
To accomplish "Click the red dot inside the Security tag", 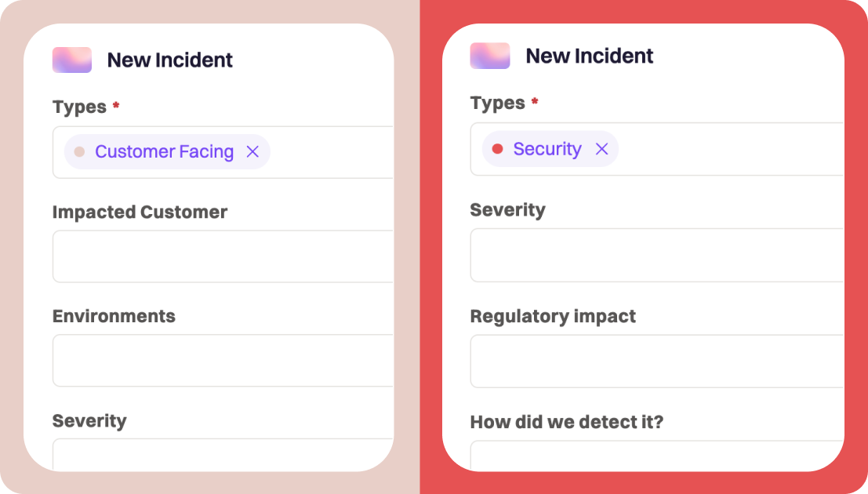I will point(499,148).
